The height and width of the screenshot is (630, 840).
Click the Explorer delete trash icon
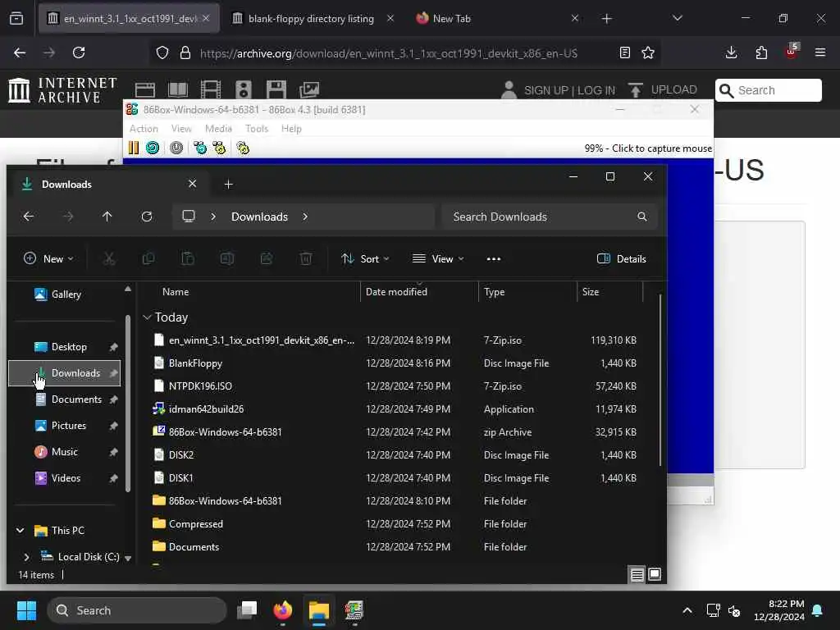point(306,258)
